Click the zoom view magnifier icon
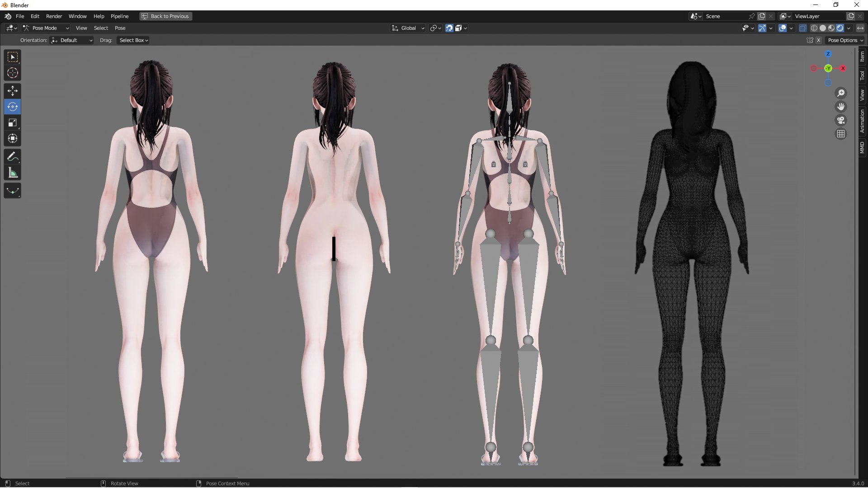 pyautogui.click(x=841, y=93)
